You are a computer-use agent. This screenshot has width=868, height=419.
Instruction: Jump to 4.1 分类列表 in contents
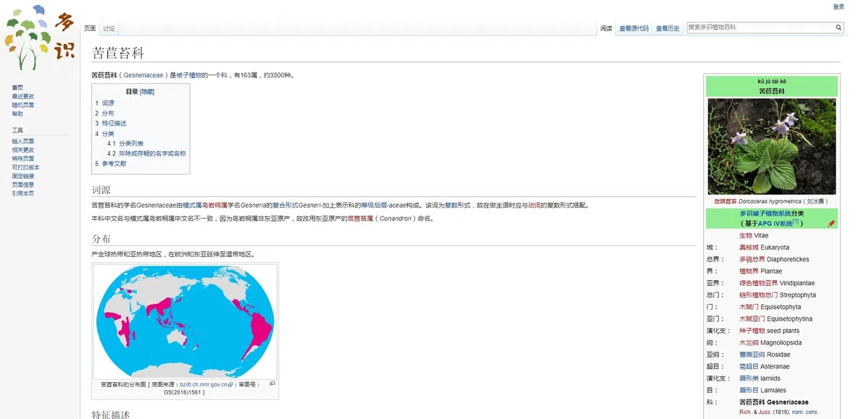pos(131,143)
